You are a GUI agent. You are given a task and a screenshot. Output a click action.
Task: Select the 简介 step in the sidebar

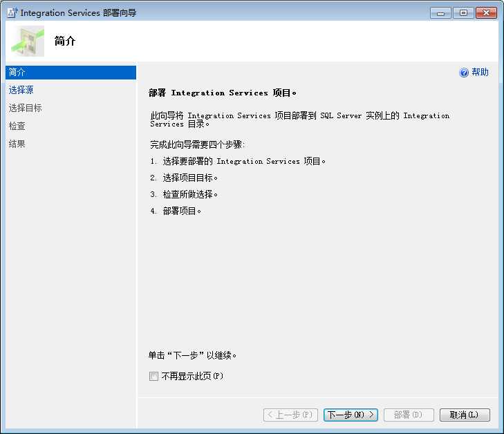(71, 73)
